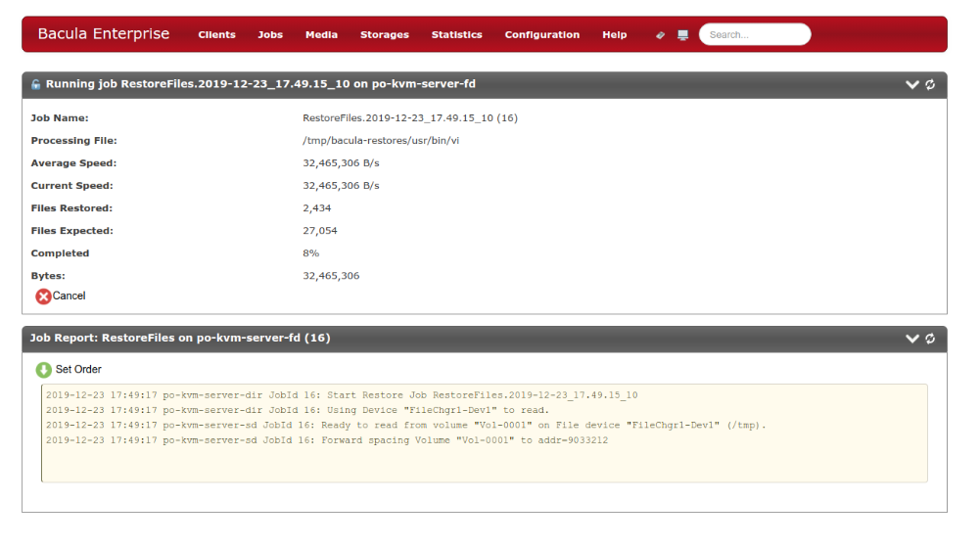Click log line Ready to read from volume
Screen dimensions: 980x547
(x=405, y=426)
